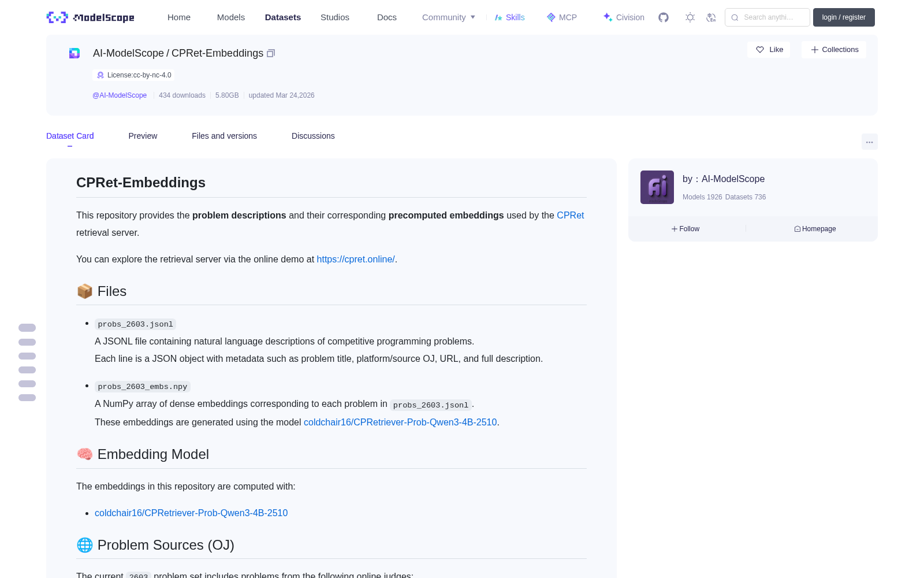This screenshot has height=578, width=924.
Task: Open the Docs page
Action: point(387,17)
